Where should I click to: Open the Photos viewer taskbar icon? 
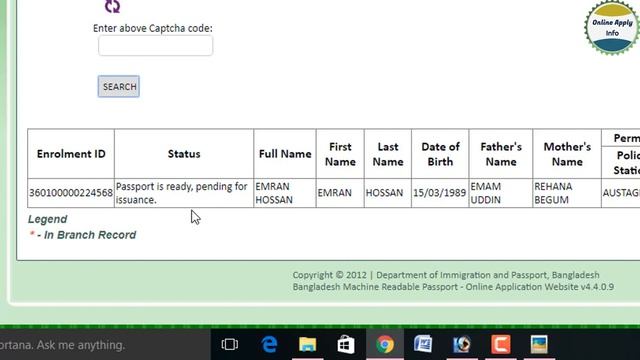(539, 344)
